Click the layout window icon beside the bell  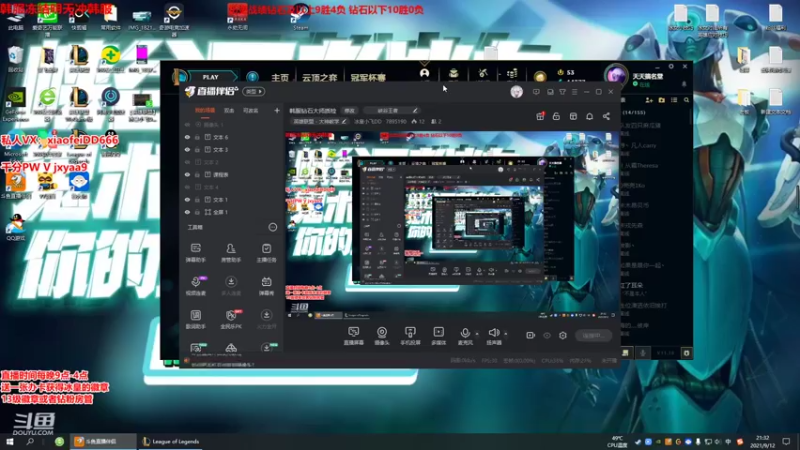[573, 116]
